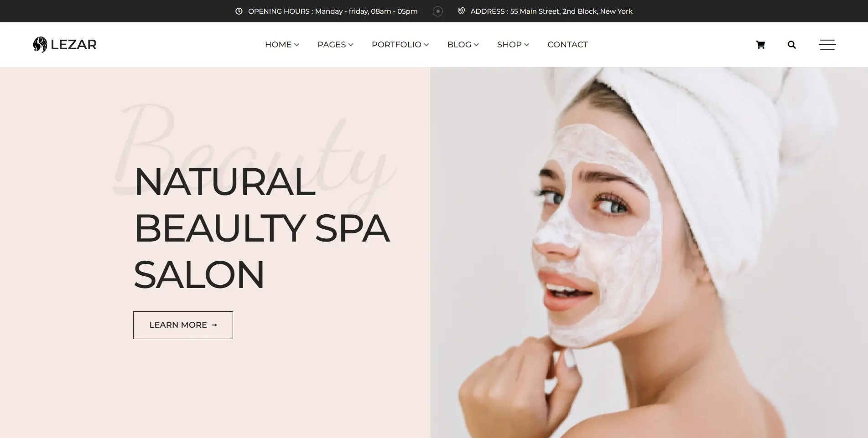Click the LEARN MORE button

[183, 325]
